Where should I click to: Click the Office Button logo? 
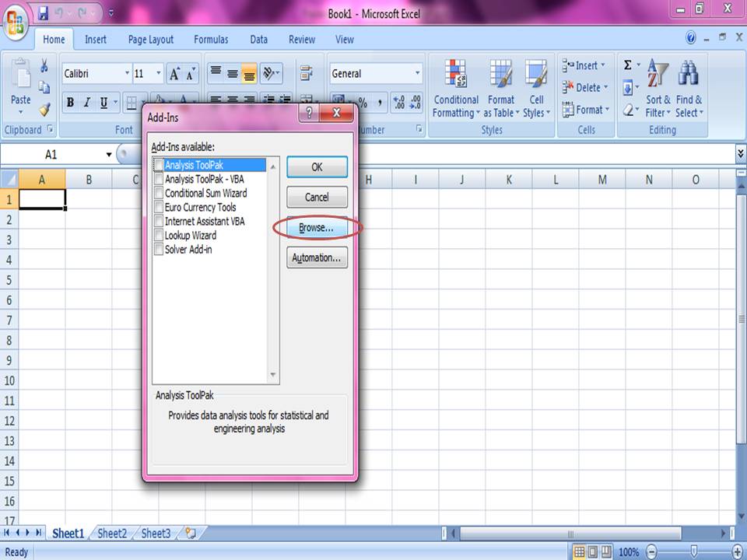[x=16, y=22]
